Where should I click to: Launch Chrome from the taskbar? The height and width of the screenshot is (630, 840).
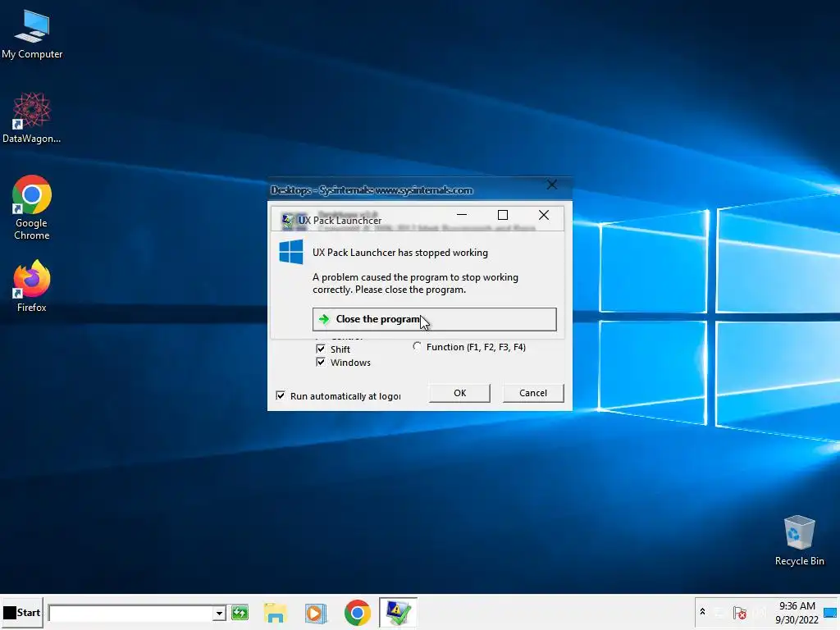[358, 612]
